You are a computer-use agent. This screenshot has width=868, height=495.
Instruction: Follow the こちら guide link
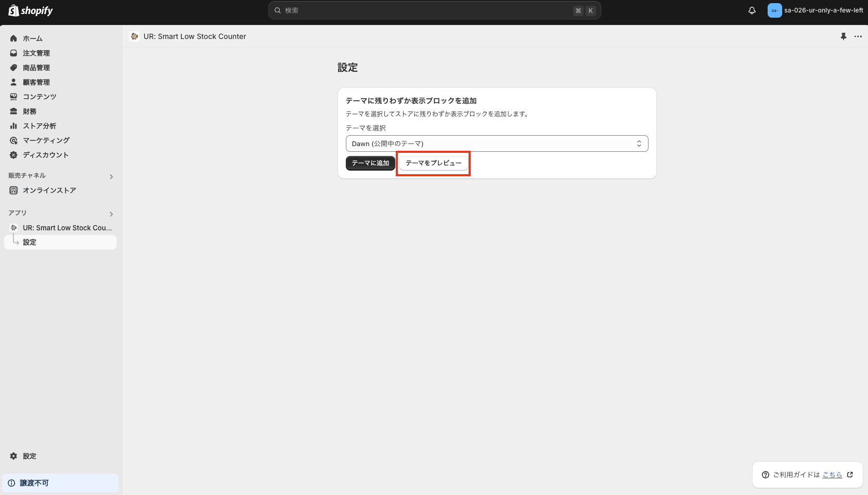point(832,475)
